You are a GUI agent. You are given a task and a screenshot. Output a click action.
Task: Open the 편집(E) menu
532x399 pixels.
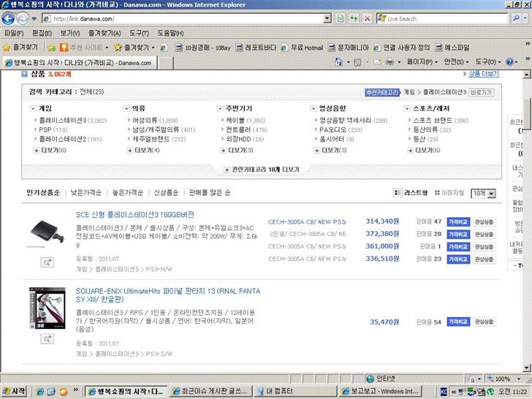pyautogui.click(x=42, y=34)
